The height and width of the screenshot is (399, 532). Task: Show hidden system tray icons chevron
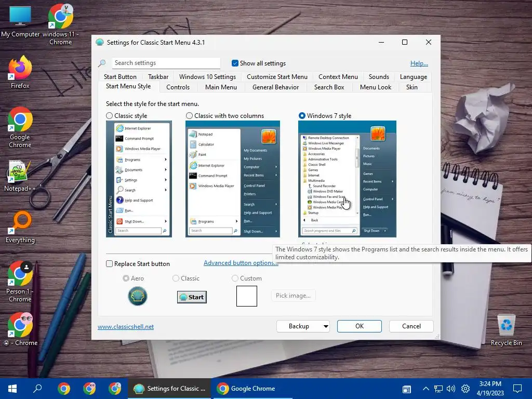(426, 389)
